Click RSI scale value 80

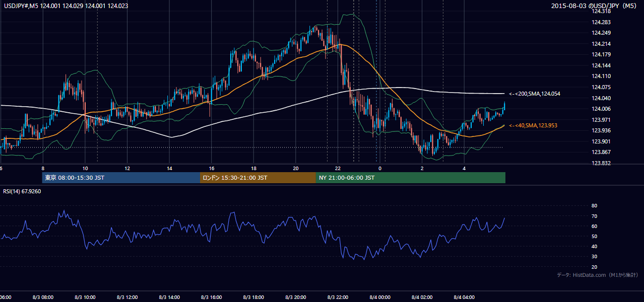click(594, 206)
